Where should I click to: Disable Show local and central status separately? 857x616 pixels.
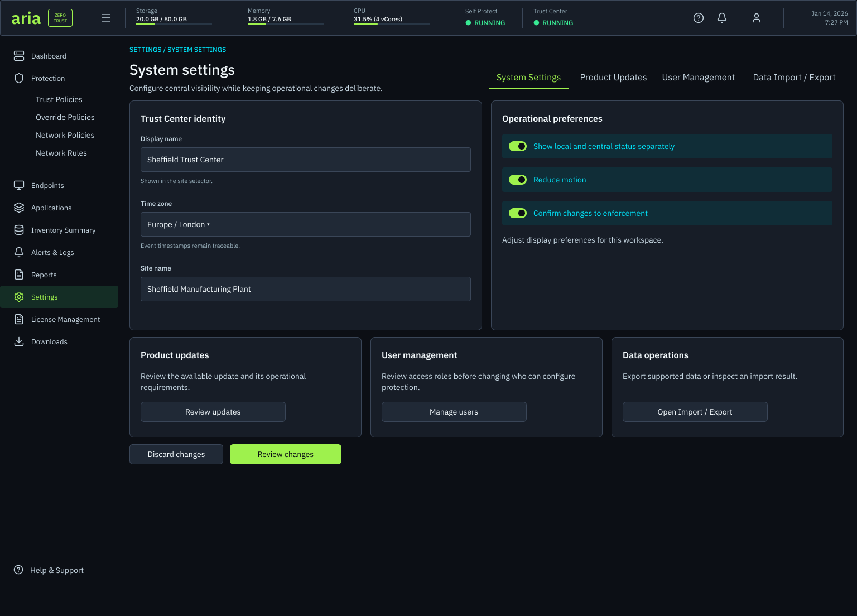518,146
